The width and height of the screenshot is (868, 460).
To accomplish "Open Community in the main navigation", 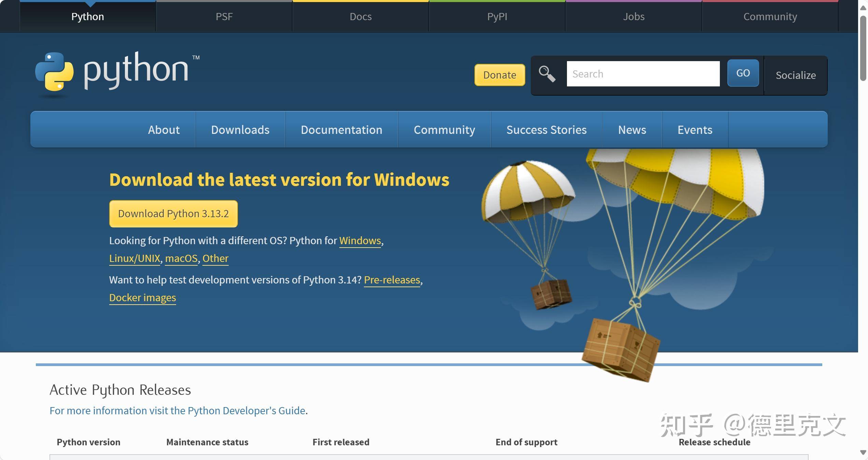I will (444, 130).
